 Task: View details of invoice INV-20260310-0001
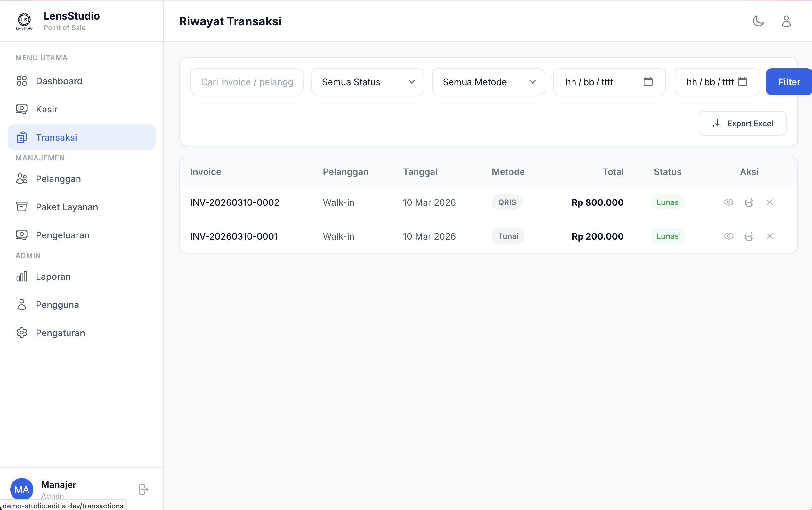point(728,236)
